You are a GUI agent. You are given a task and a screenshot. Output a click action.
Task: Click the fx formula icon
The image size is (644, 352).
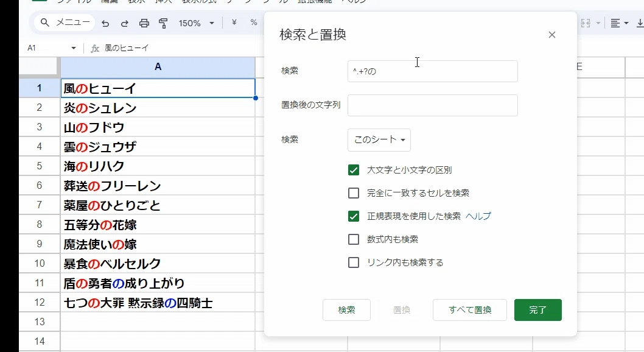coord(95,49)
